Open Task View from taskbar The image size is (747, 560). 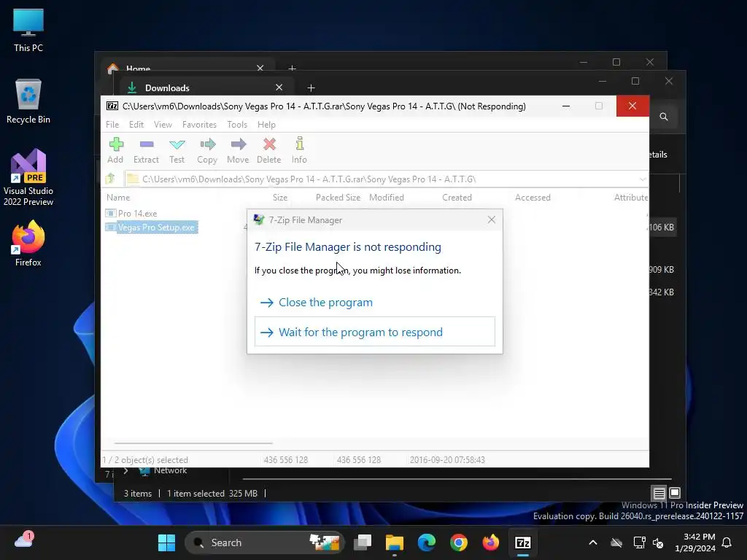(x=363, y=542)
